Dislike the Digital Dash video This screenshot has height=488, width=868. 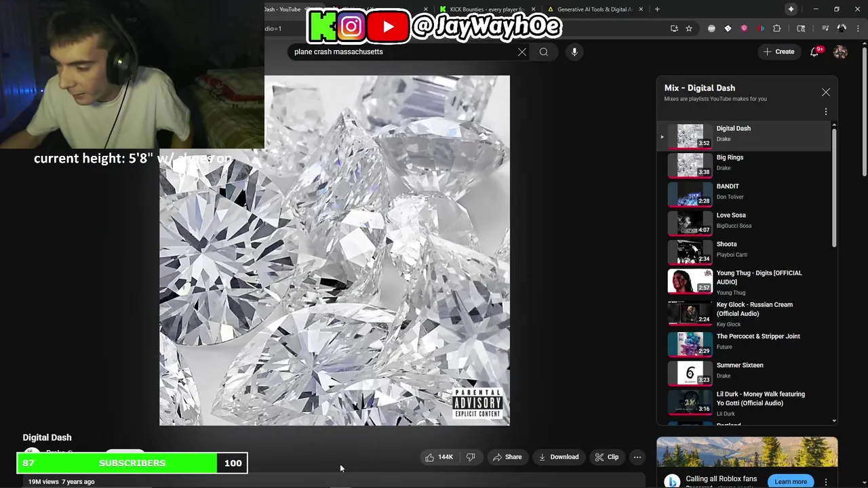click(x=471, y=457)
